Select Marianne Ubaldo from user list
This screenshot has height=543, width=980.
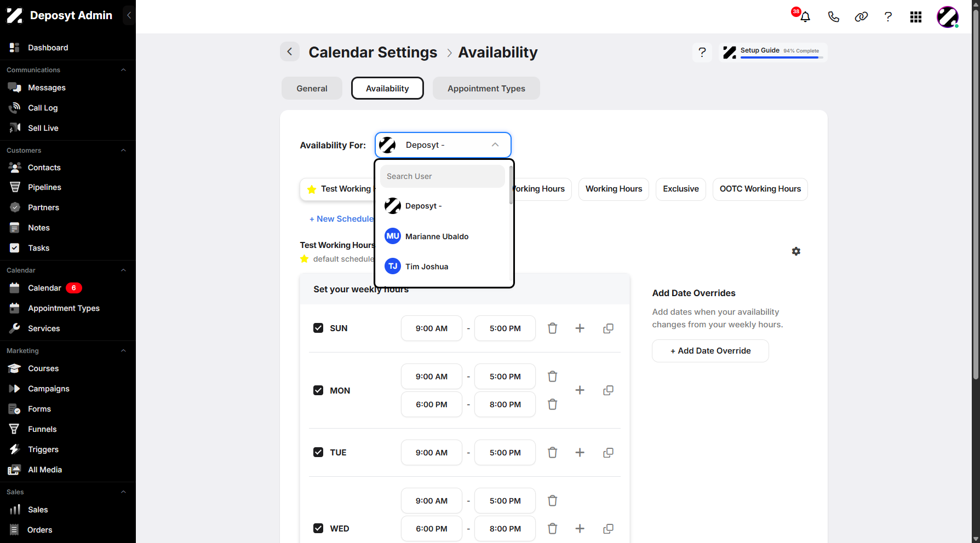click(x=443, y=236)
